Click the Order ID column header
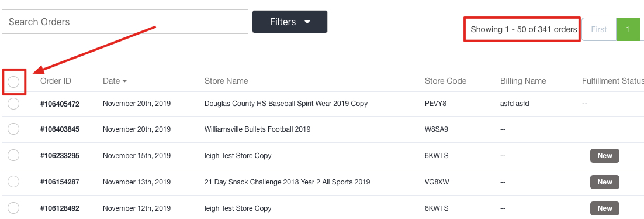The image size is (644, 219). point(56,81)
